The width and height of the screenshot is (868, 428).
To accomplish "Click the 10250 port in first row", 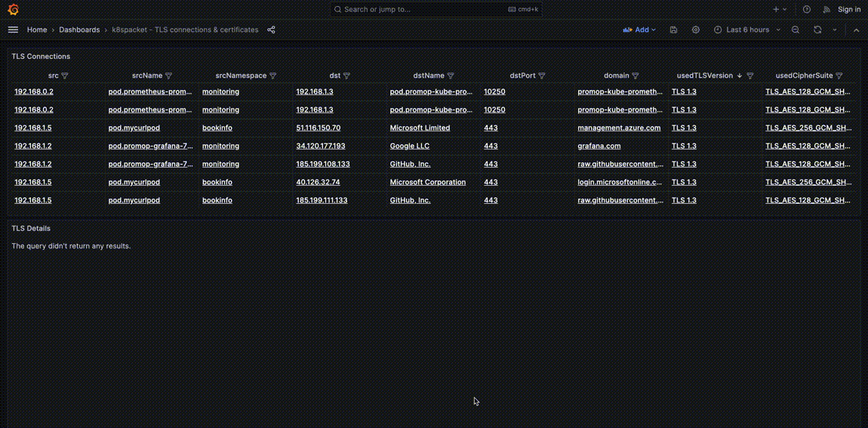I will click(x=494, y=92).
